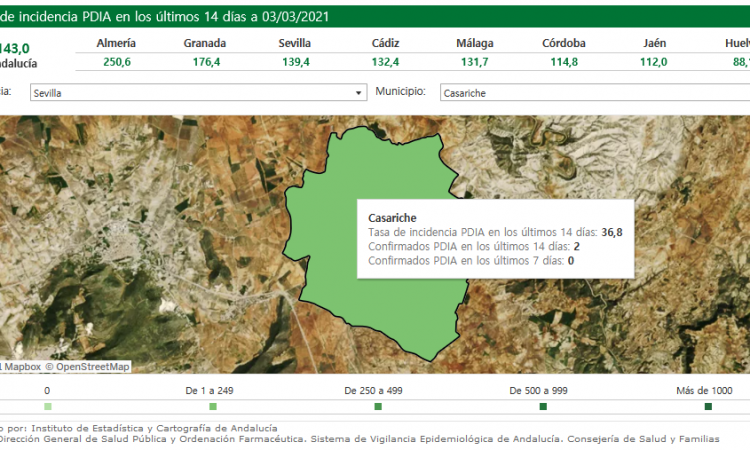Click the Almería incidence value 250,6
This screenshot has height=450, width=750.
click(x=116, y=62)
